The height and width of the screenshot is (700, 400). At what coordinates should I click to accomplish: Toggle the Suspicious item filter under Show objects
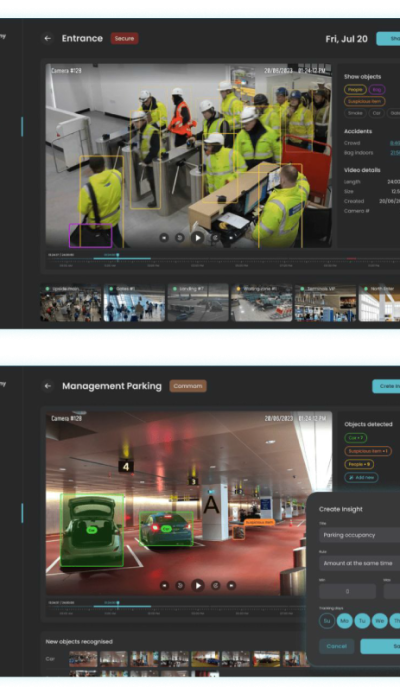click(365, 101)
